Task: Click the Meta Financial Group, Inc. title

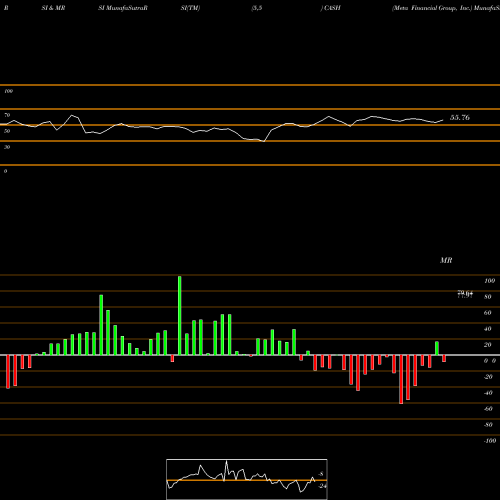Action: coord(432,8)
